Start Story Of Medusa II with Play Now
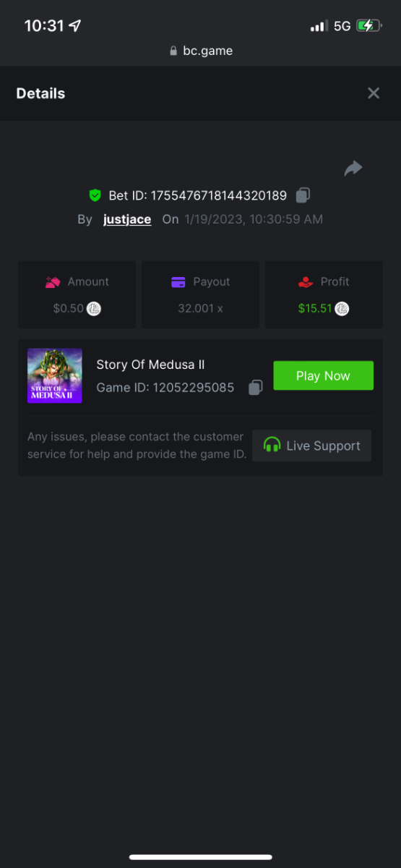The width and height of the screenshot is (401, 868). [x=323, y=375]
